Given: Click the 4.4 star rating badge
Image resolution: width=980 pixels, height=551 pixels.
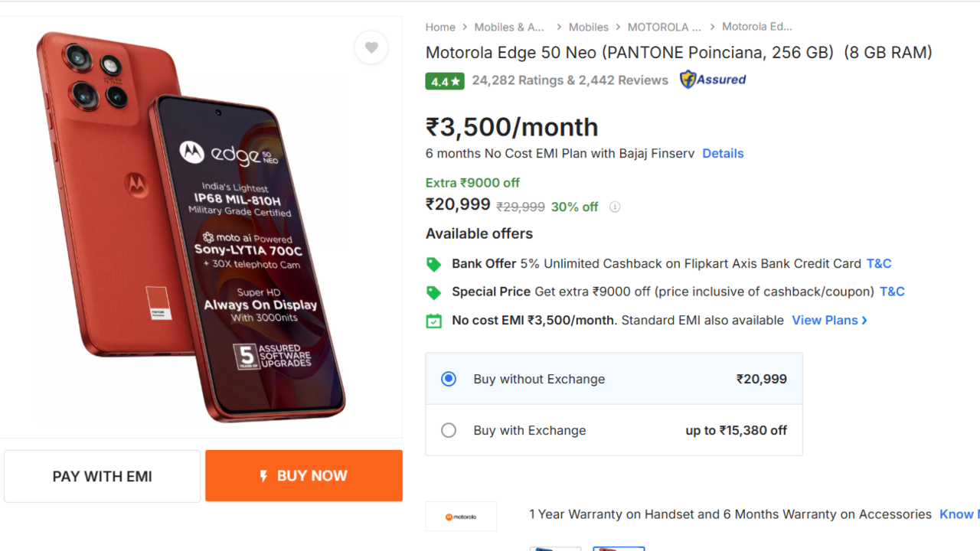Looking at the screenshot, I should point(445,80).
